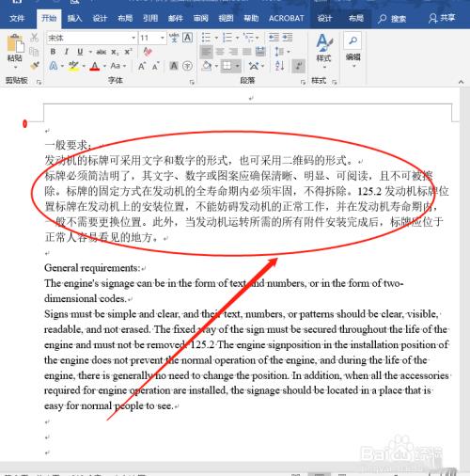This screenshot has height=476, width=470.
Task: Switch to the ACROBAT tab
Action: 287,18
